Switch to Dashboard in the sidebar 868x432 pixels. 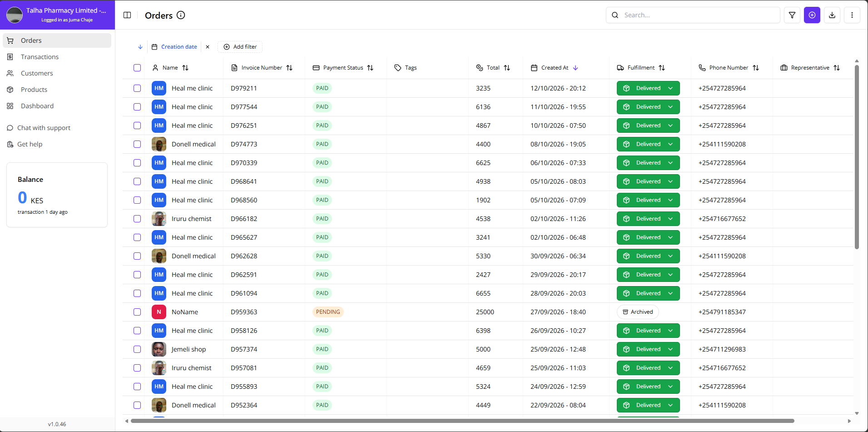coord(57,106)
